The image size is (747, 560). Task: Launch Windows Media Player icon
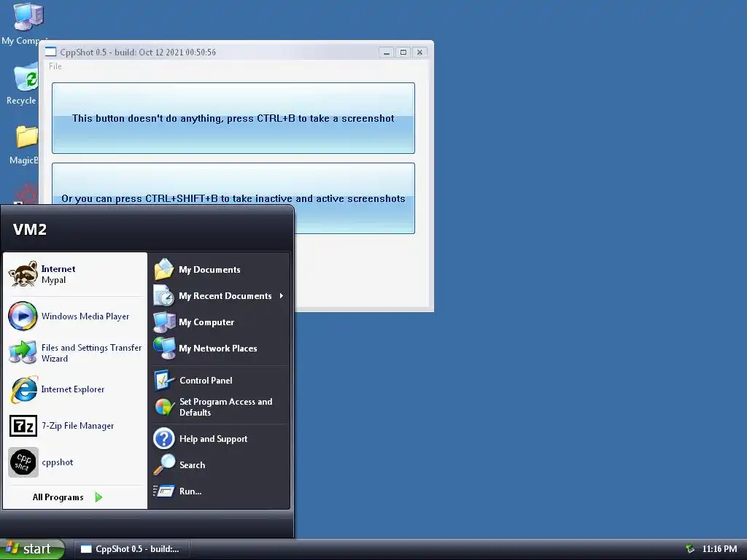pyautogui.click(x=23, y=316)
